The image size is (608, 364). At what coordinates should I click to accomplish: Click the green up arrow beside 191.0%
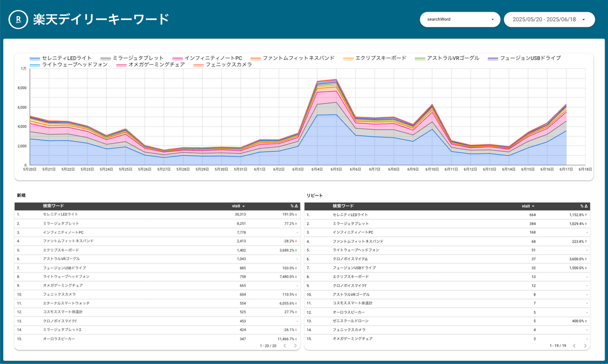(x=296, y=214)
